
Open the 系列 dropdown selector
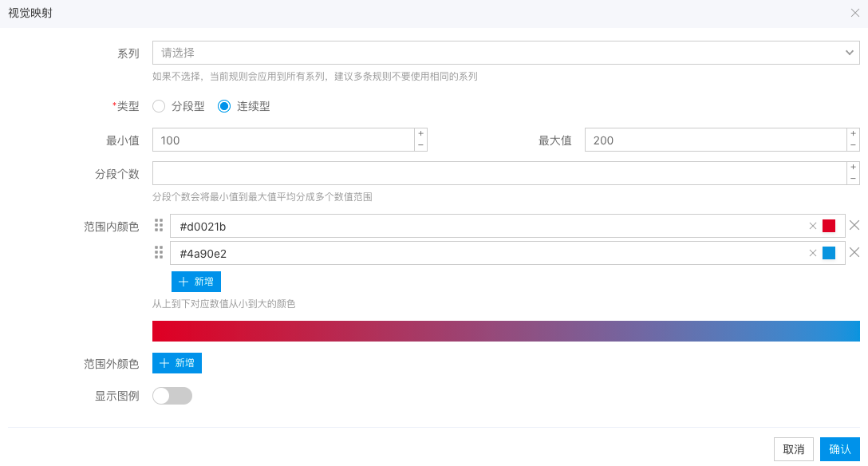click(506, 53)
